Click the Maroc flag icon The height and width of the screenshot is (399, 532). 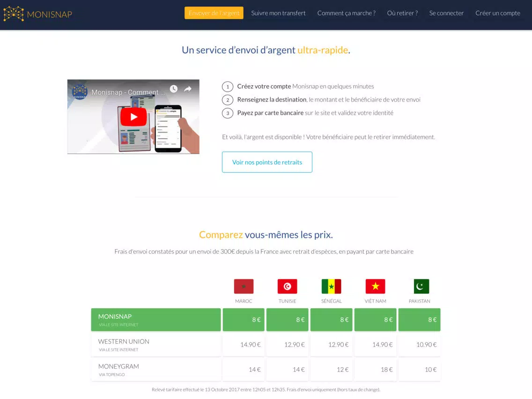(x=244, y=286)
